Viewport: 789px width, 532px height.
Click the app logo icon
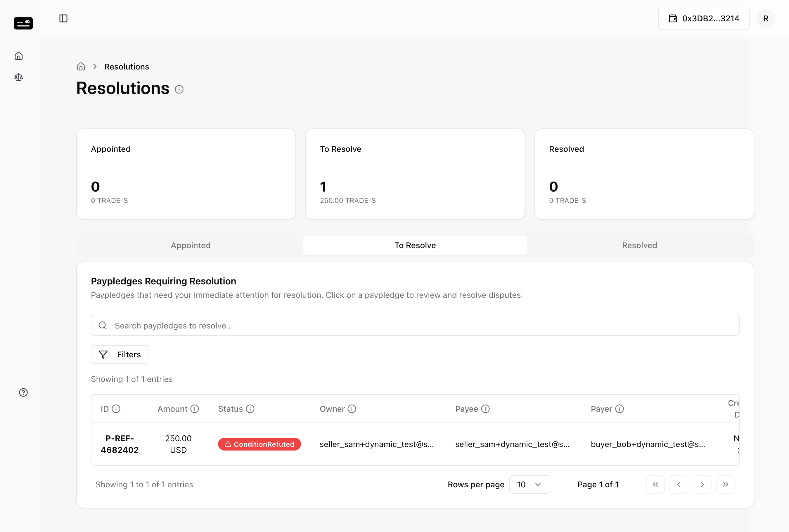coord(23,23)
